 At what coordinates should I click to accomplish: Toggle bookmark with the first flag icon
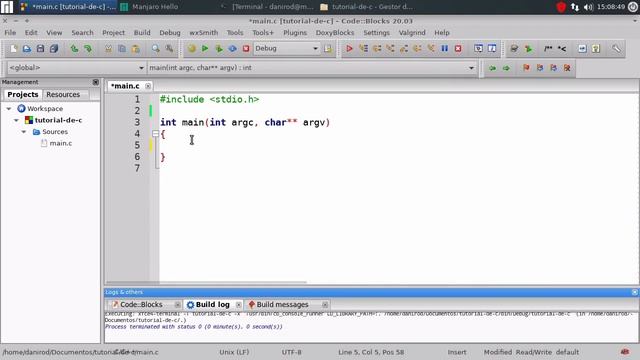526,68
